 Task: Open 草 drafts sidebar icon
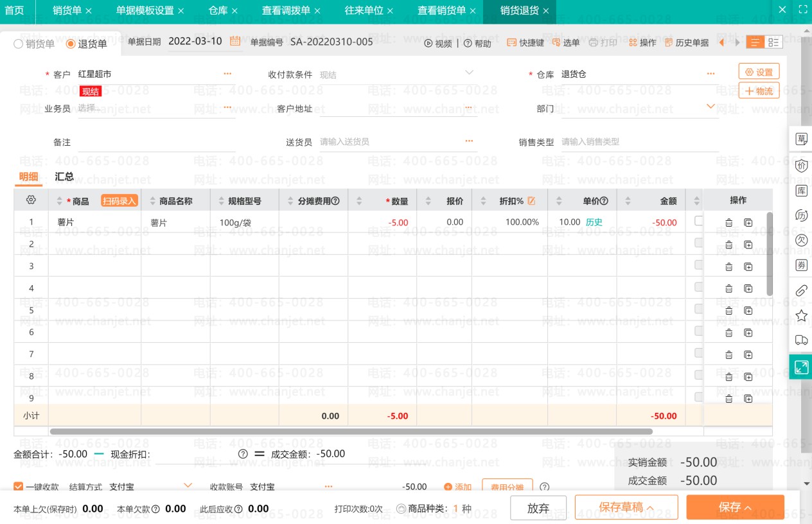tap(801, 139)
